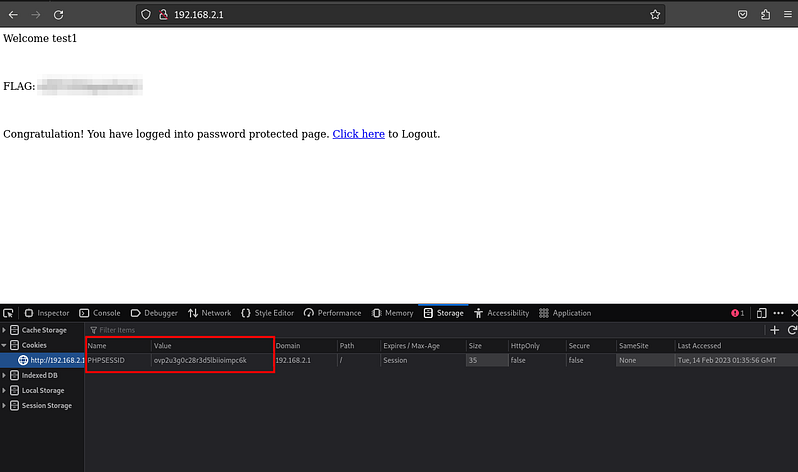The image size is (798, 472).
Task: Add a new cookie with plus icon
Action: (774, 330)
